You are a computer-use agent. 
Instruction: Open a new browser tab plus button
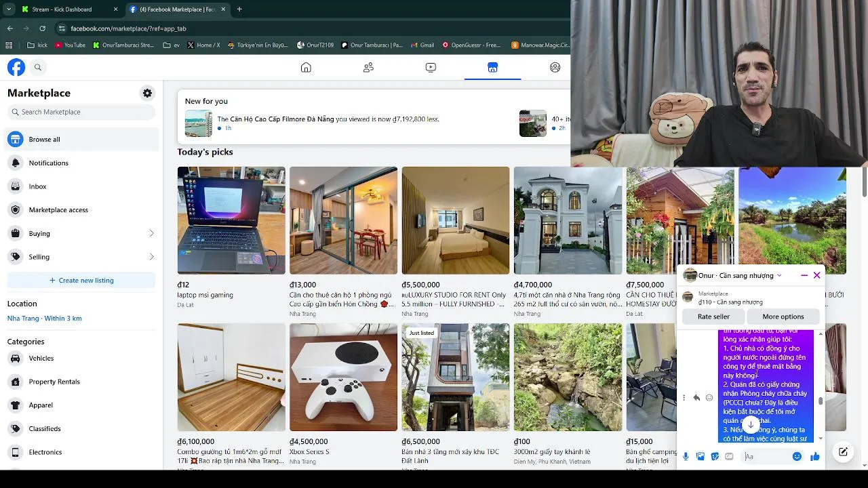tap(239, 9)
